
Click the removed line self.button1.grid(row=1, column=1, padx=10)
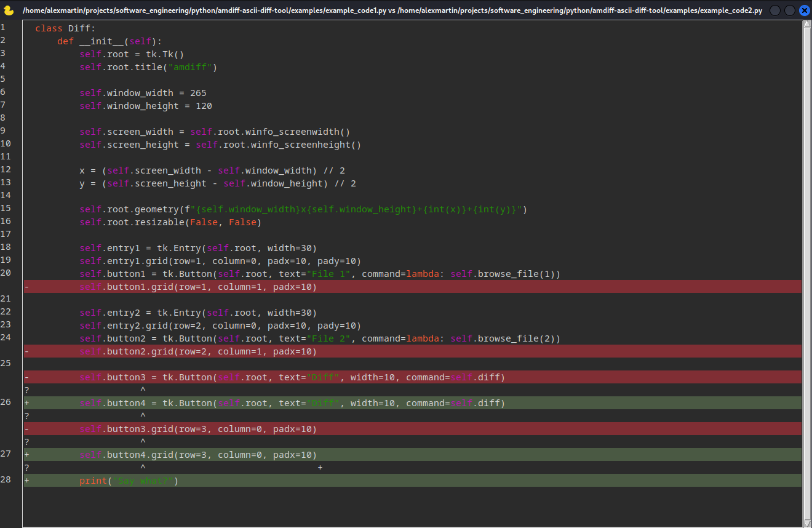[413, 287]
